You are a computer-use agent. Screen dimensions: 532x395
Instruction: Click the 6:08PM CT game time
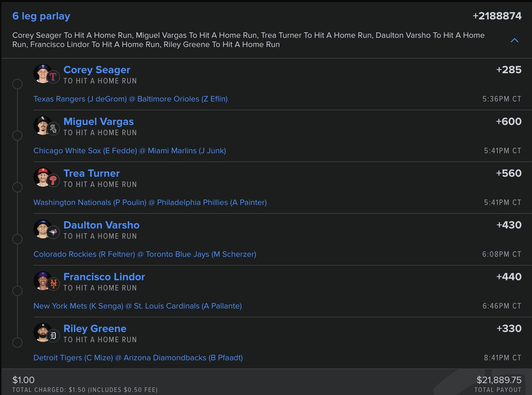pos(502,255)
